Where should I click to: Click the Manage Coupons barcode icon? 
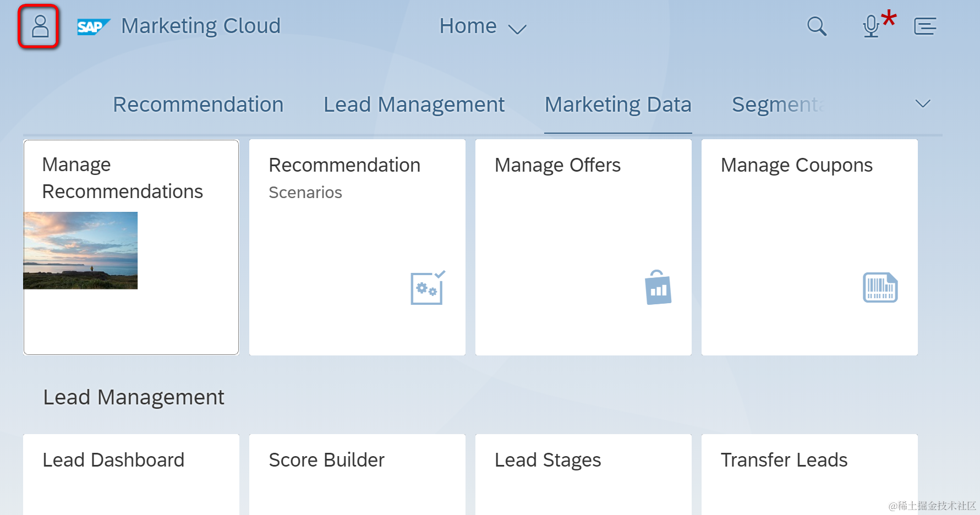[x=880, y=287]
